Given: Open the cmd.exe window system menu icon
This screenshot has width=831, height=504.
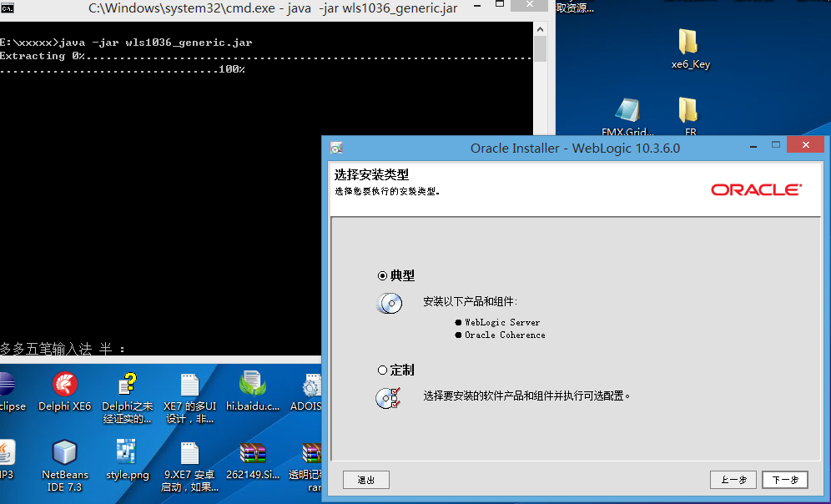Looking at the screenshot, I should [x=7, y=8].
